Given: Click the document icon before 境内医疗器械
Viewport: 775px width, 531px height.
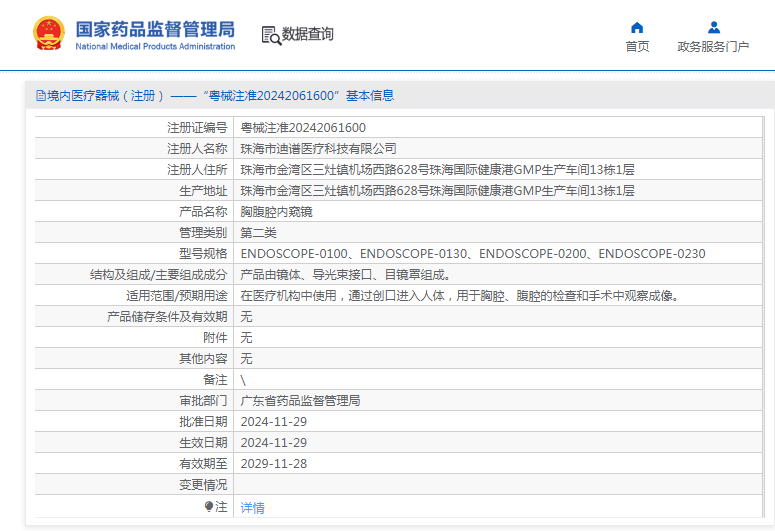Looking at the screenshot, I should click(41, 95).
